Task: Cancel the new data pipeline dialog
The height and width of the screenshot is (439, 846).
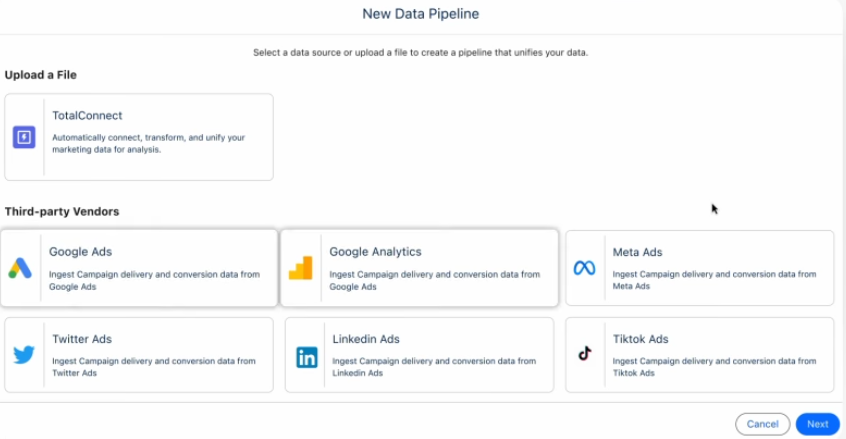Action: click(762, 424)
